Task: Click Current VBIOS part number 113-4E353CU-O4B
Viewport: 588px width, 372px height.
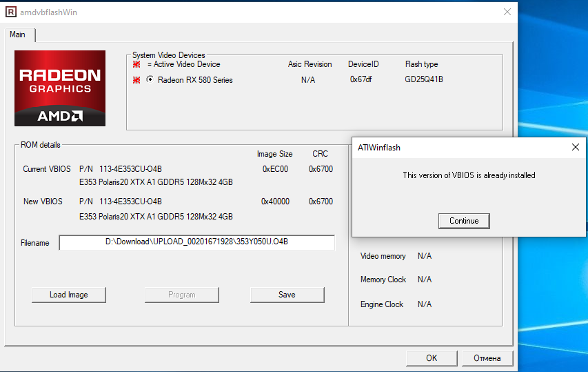Action: 130,169
